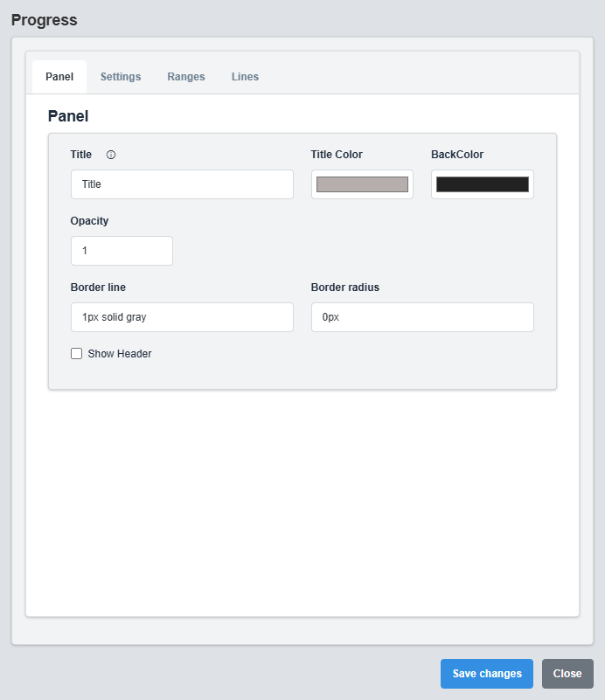The height and width of the screenshot is (700, 605).
Task: Select the Opacity field
Action: (122, 251)
